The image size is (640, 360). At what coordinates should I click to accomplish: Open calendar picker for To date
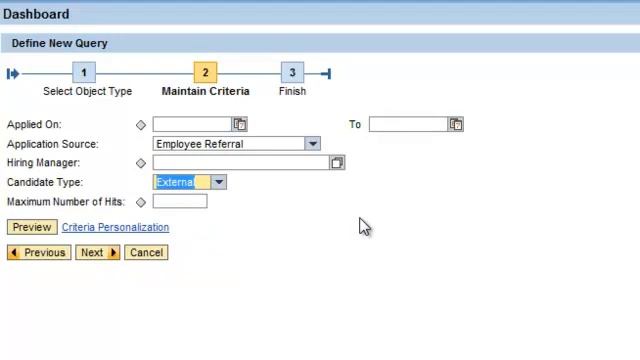point(456,124)
